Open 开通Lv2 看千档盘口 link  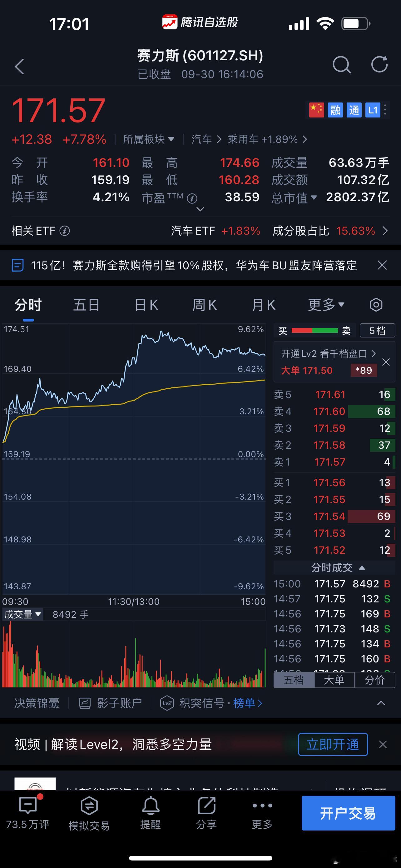(328, 353)
